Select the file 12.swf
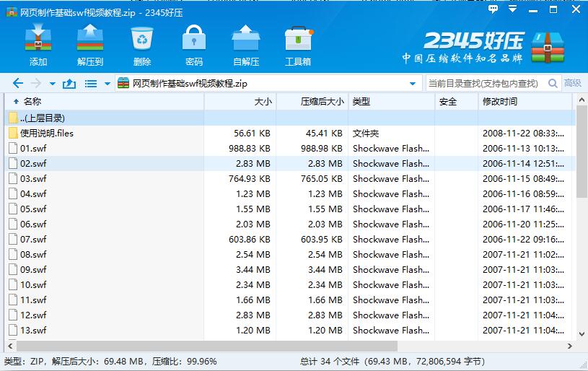588x371 pixels. click(33, 315)
